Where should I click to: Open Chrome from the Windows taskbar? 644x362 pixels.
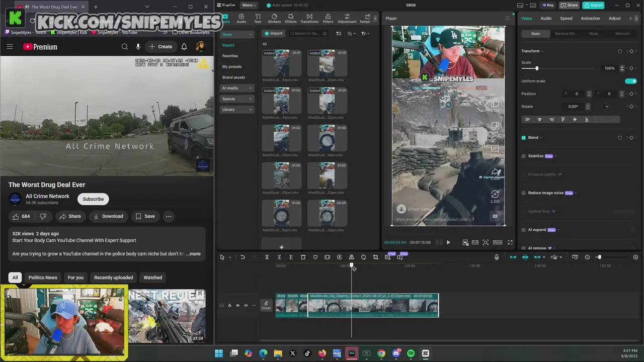click(381, 353)
